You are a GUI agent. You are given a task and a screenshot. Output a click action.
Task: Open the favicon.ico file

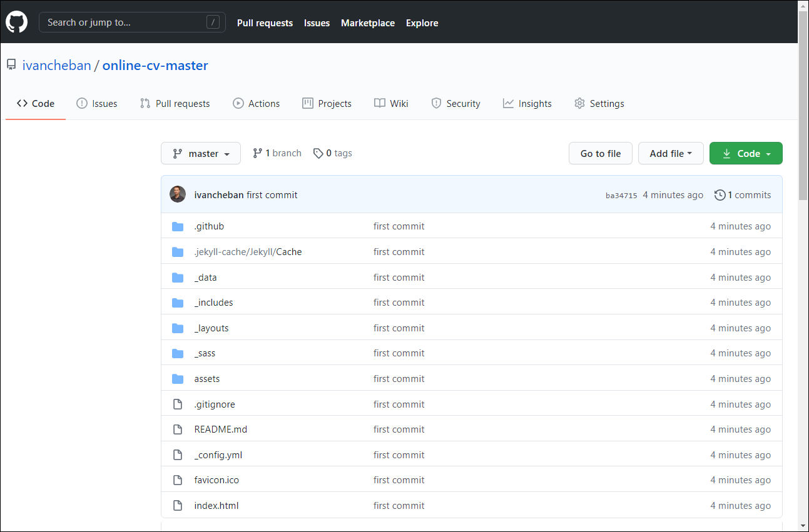216,480
